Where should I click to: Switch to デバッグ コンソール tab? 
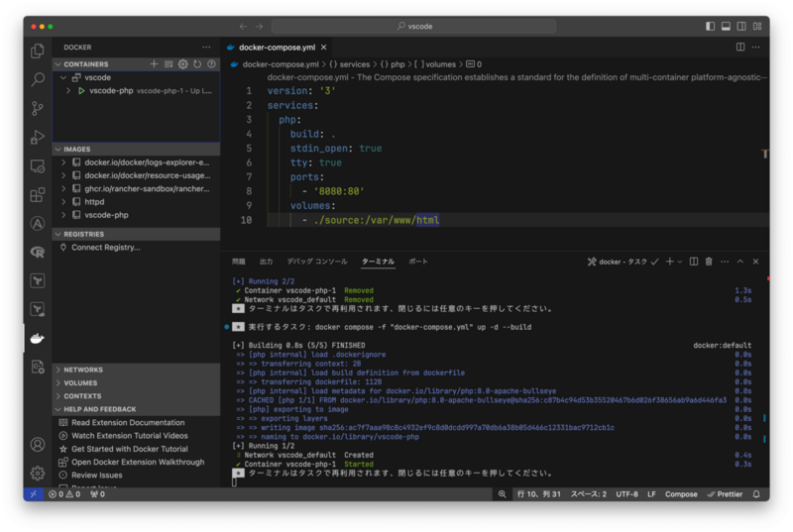coord(317,262)
